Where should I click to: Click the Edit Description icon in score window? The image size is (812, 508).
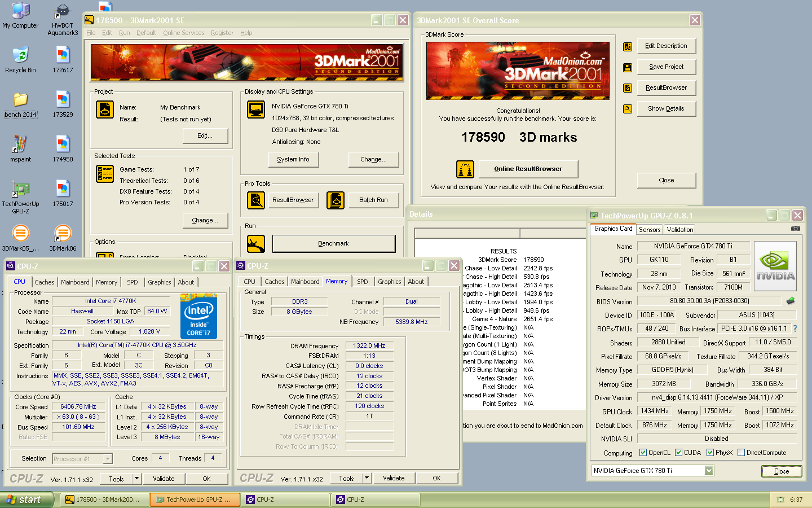(x=628, y=46)
